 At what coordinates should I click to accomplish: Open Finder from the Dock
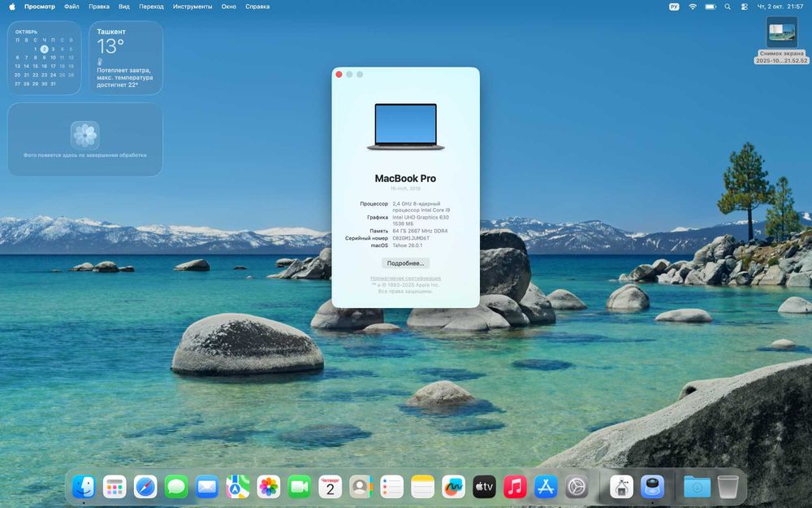click(84, 487)
